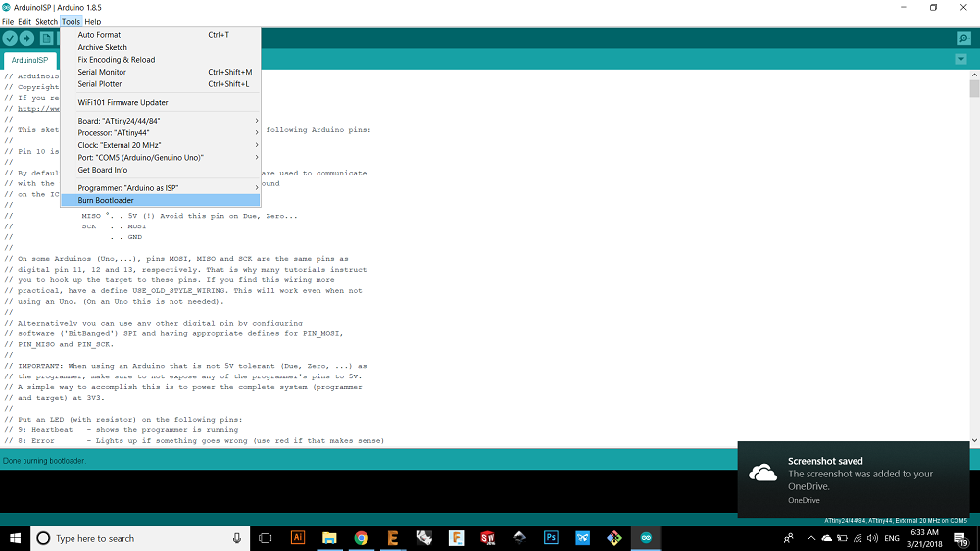Open WiFi101 Firmware Updater
This screenshot has width=980, height=551.
click(x=161, y=103)
